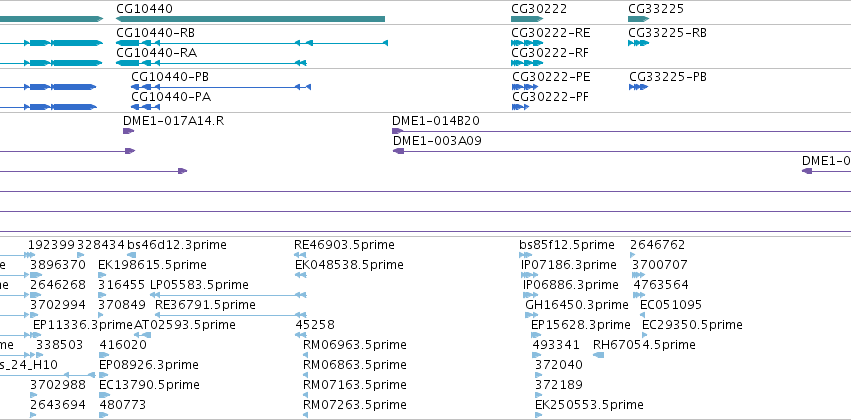Select EST RM06863.5prime label
Viewport: 851px width, 420px height.
tap(354, 364)
